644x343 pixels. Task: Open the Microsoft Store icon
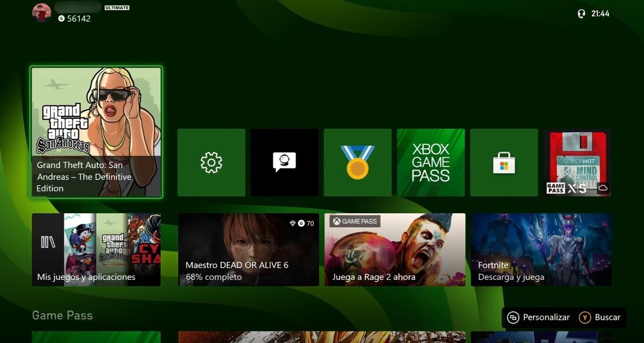pos(504,162)
